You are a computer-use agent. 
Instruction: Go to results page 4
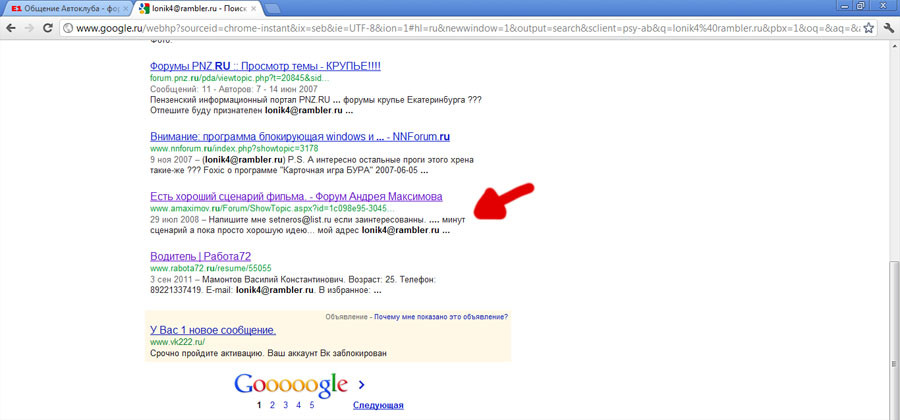click(298, 405)
